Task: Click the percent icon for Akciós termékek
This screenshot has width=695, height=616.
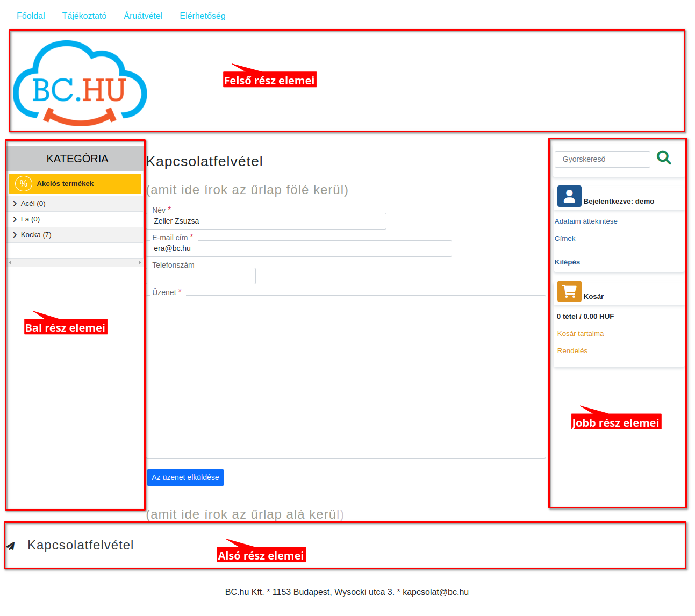Action: click(24, 184)
